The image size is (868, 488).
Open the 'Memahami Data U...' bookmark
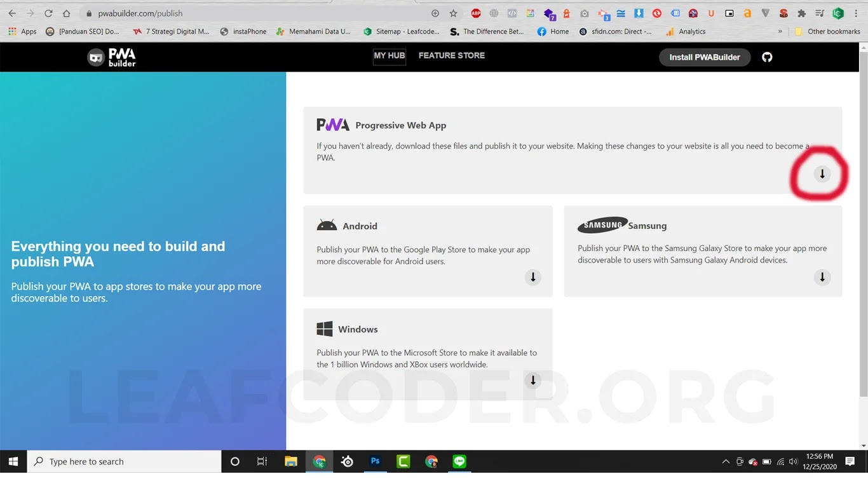[313, 31]
